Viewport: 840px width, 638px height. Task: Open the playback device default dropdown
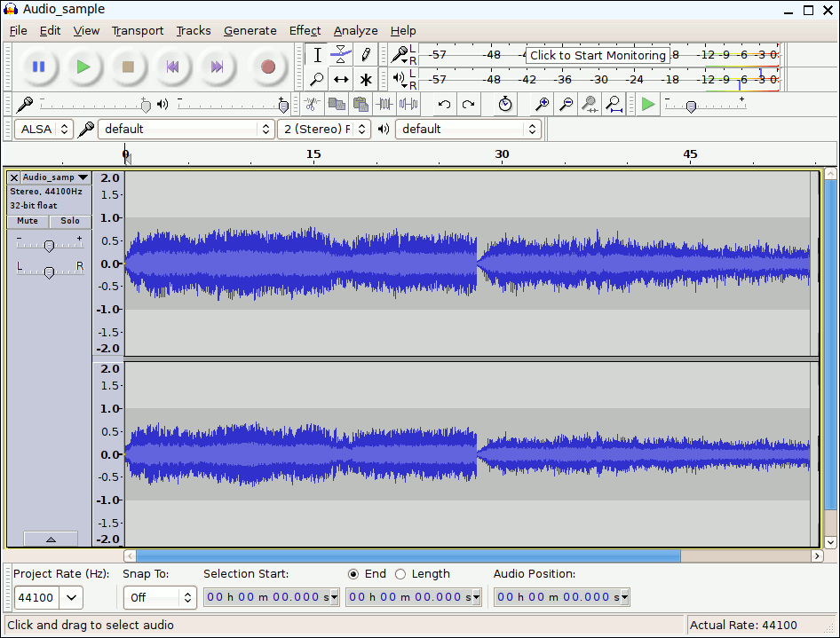(x=468, y=129)
